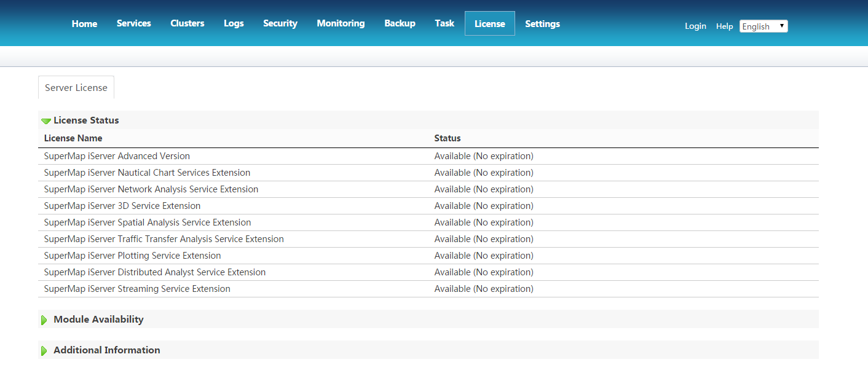Open the Help link
Image resolution: width=868 pixels, height=389 pixels.
724,26
